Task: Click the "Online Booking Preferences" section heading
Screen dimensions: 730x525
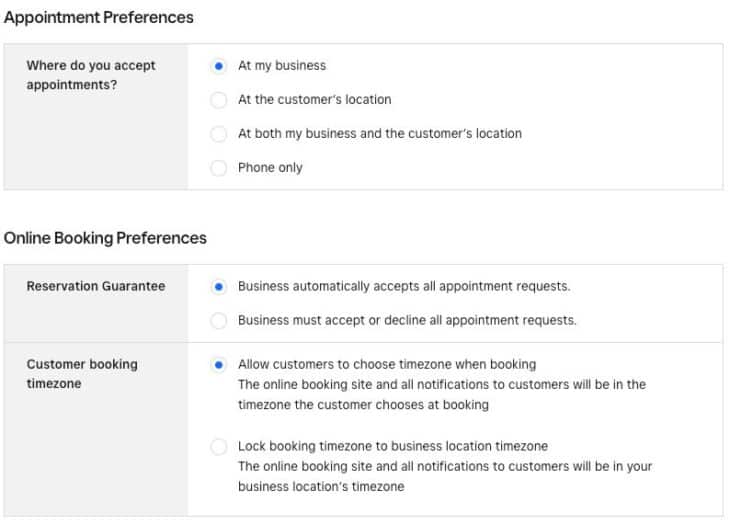Action: [x=105, y=238]
